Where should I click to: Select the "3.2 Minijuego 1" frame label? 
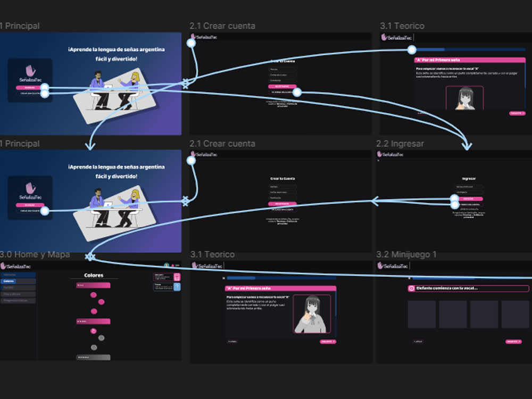click(x=406, y=254)
